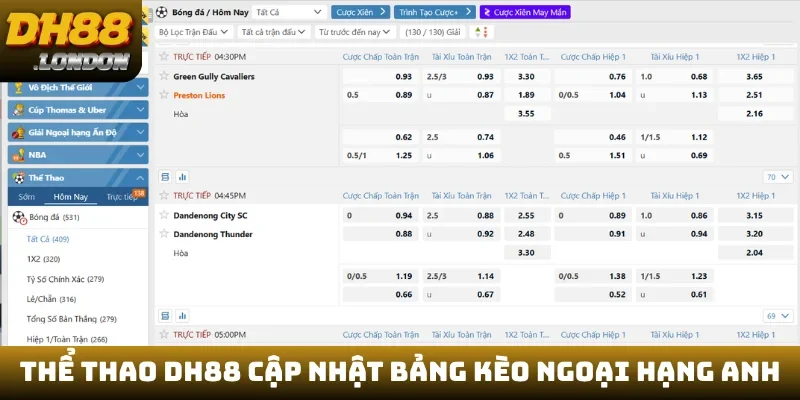Open Bộ Lọc Trận Đấu filter dropdown
Image resolution: width=800 pixels, height=400 pixels.
(x=193, y=32)
